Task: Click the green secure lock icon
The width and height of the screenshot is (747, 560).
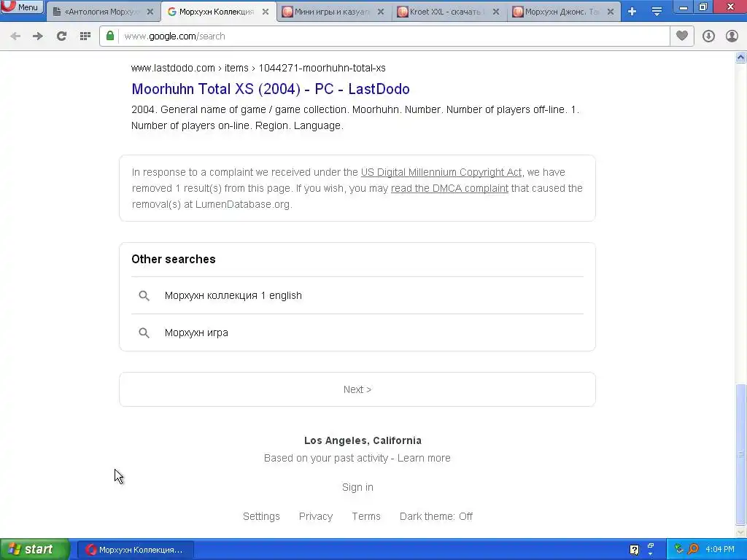Action: click(110, 36)
